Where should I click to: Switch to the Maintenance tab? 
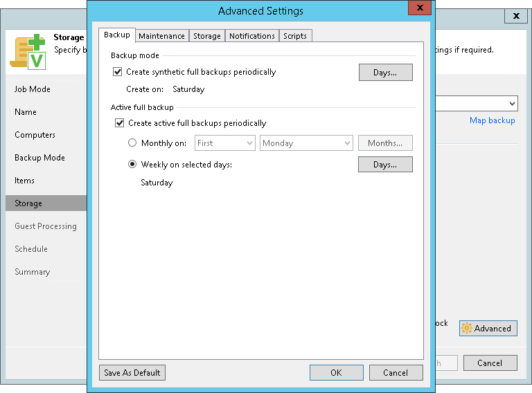pyautogui.click(x=161, y=36)
